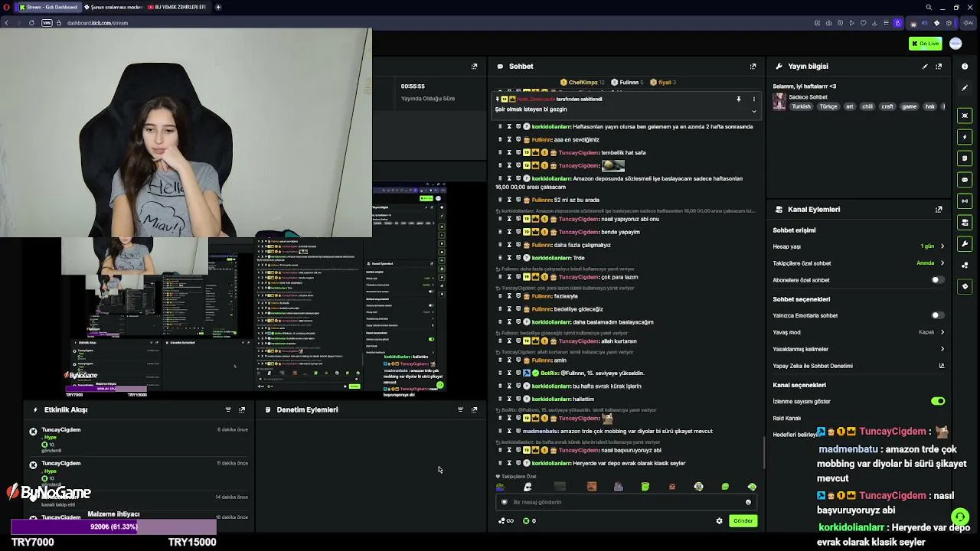Open the chat settings gear
Screen dimensions: 980x551
(719, 521)
